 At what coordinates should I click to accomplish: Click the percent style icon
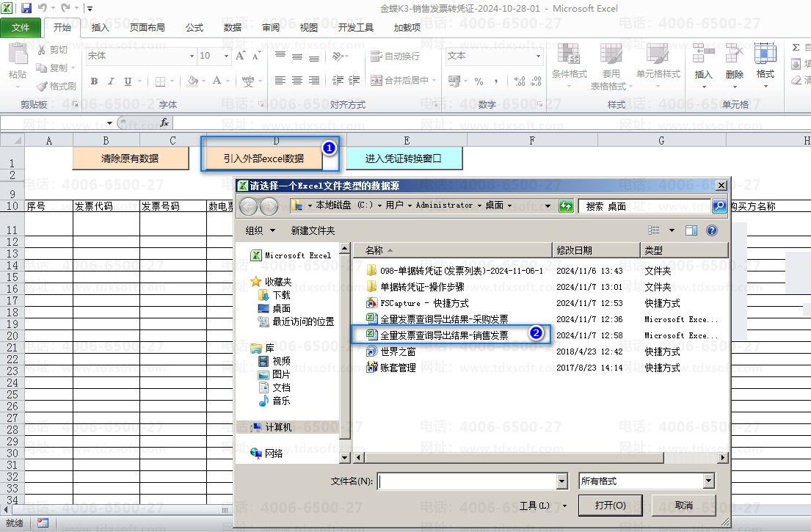coord(479,81)
